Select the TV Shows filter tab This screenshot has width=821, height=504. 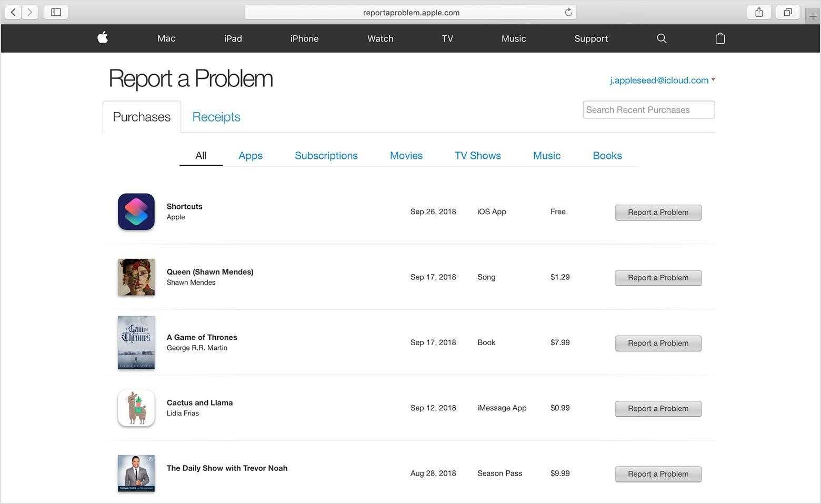477,156
